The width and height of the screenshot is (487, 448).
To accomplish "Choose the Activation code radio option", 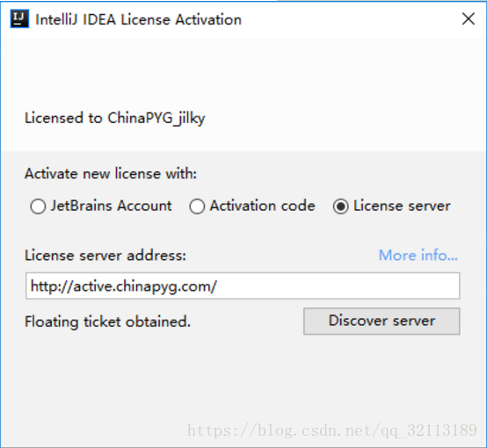I will 197,206.
